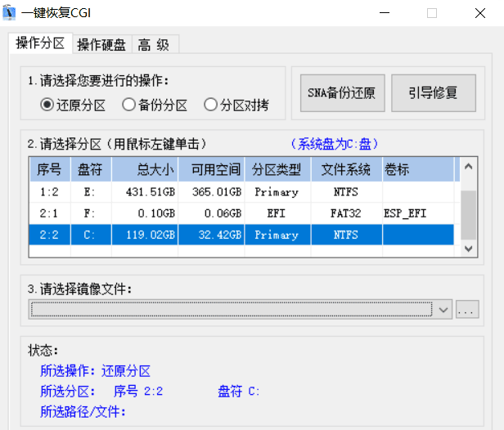Viewport: 504px width, 430px height.
Task: Select the 还原分区 radio option
Action: [73, 105]
